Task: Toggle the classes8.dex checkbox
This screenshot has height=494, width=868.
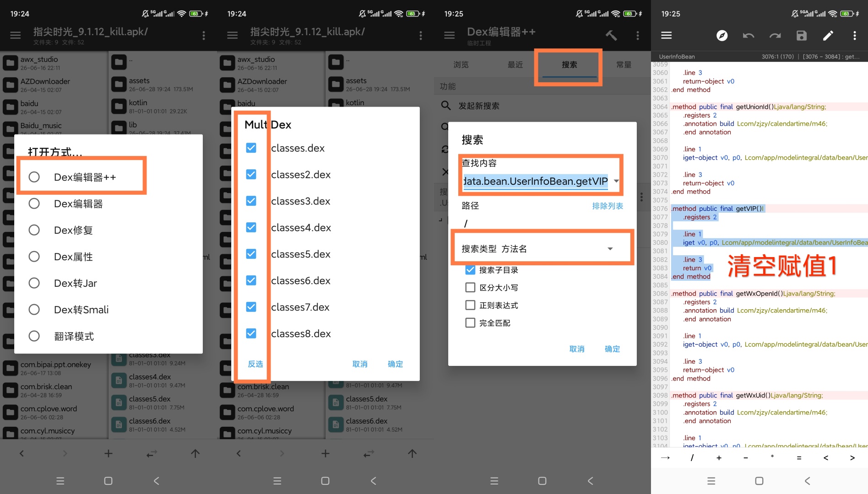Action: coord(251,333)
